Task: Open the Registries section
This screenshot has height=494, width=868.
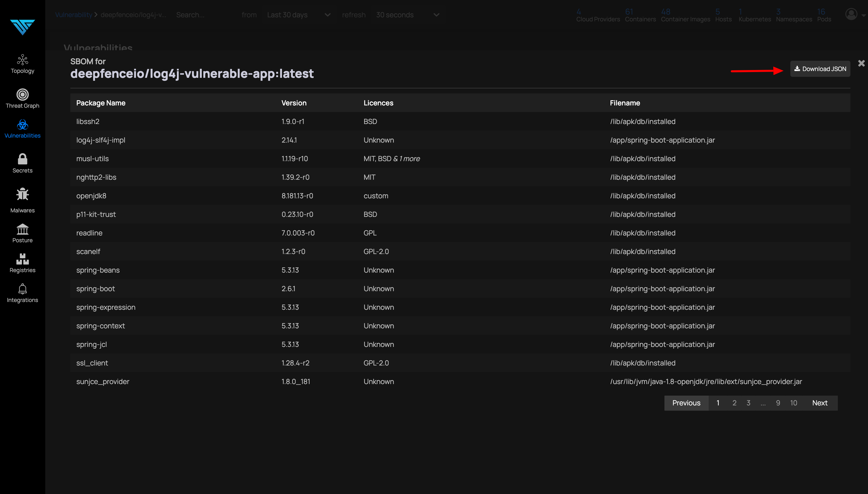Action: tap(22, 263)
